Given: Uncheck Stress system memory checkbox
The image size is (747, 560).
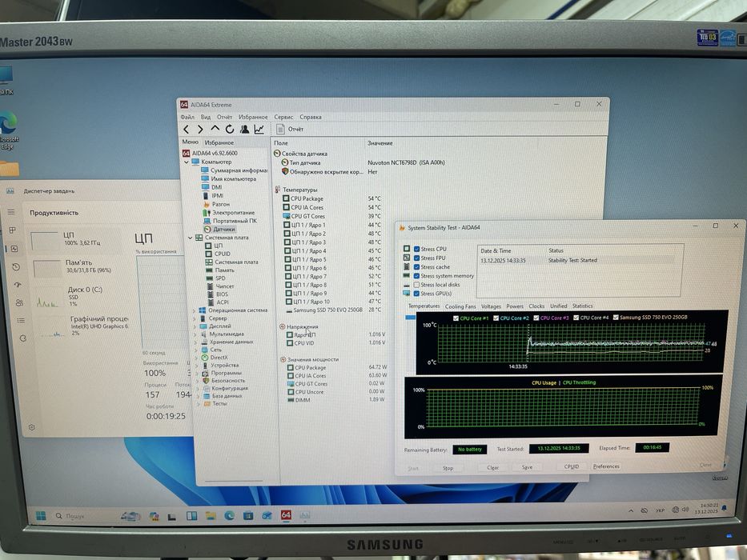Looking at the screenshot, I should tap(416, 276).
